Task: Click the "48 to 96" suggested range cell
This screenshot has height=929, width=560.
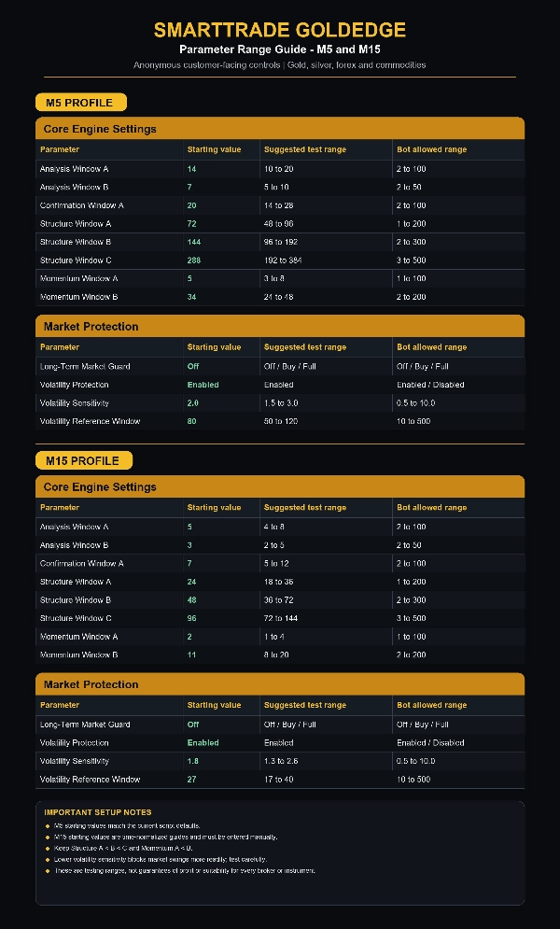Action: (x=279, y=224)
